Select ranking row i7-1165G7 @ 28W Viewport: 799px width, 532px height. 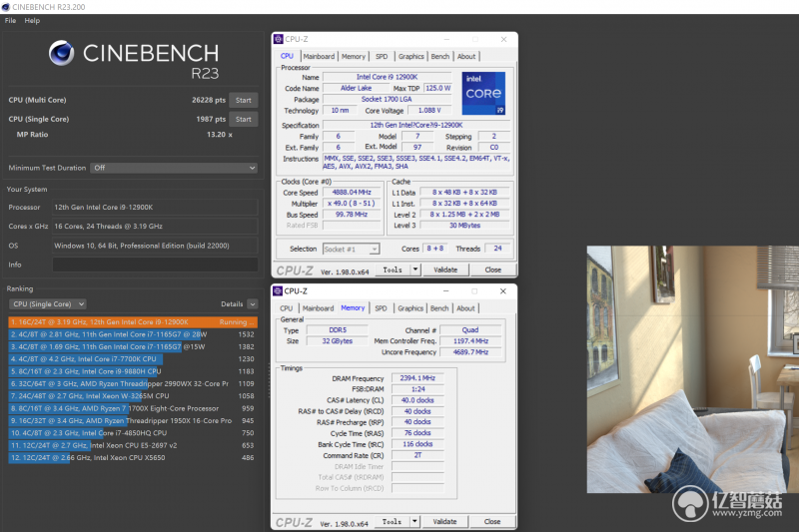(133, 334)
